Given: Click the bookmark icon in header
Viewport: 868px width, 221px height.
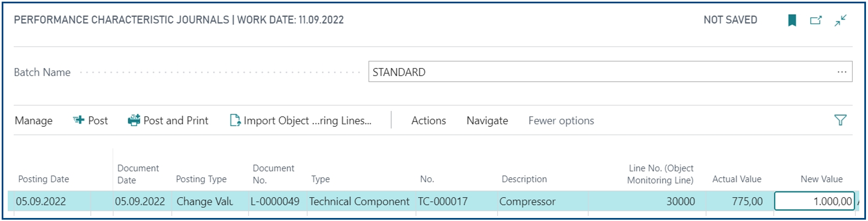Looking at the screenshot, I should click(x=792, y=20).
